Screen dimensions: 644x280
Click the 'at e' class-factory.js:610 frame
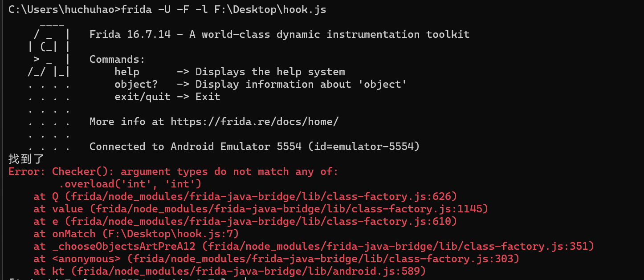[245, 221]
